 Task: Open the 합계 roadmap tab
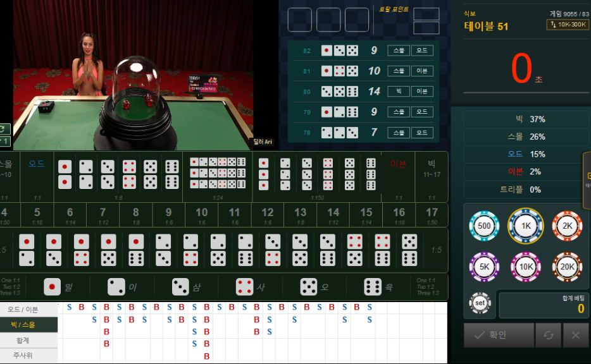point(23,340)
